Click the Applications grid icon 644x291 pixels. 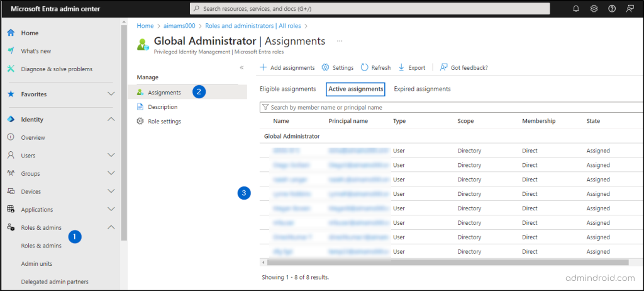[11, 210]
